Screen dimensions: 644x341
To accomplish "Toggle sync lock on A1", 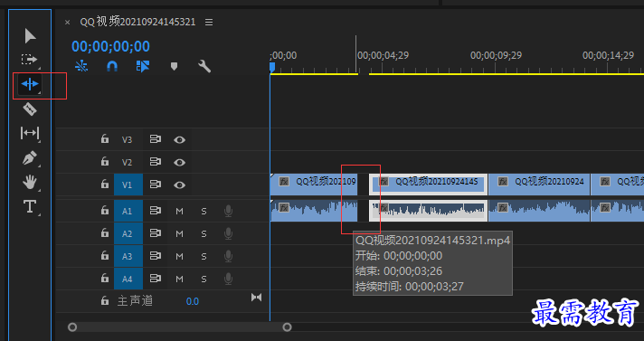I will 155,211.
